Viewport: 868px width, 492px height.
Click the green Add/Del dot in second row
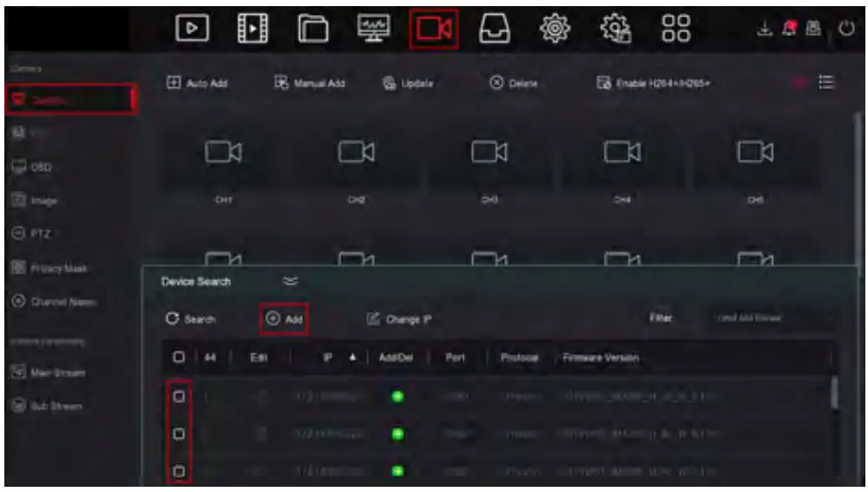coord(398,434)
